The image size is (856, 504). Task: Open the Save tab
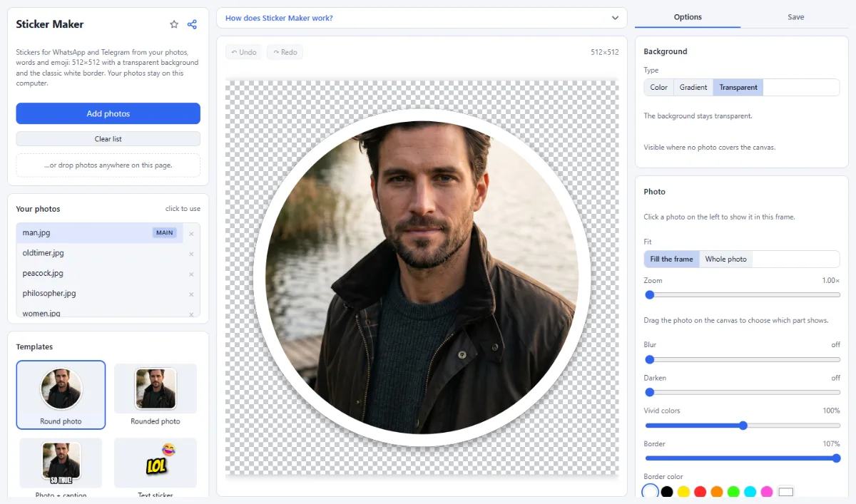point(795,17)
